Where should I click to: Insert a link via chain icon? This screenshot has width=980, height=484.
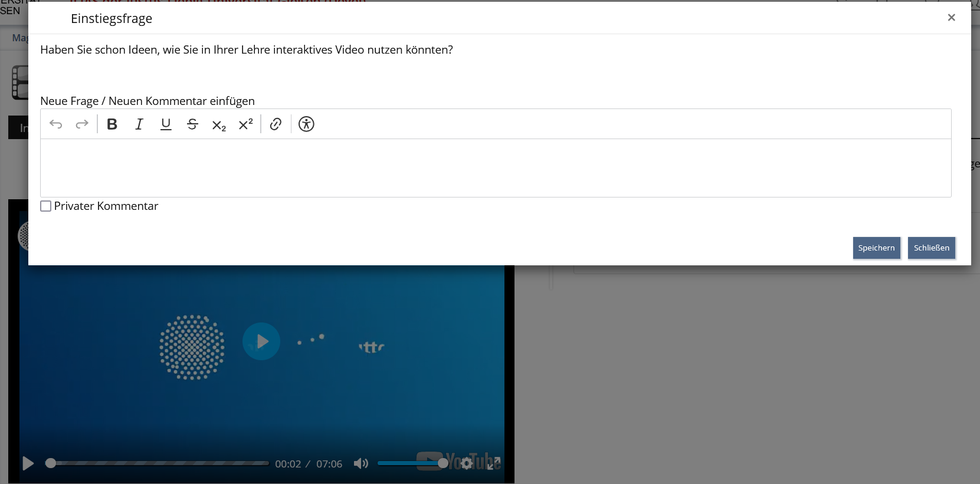(276, 124)
